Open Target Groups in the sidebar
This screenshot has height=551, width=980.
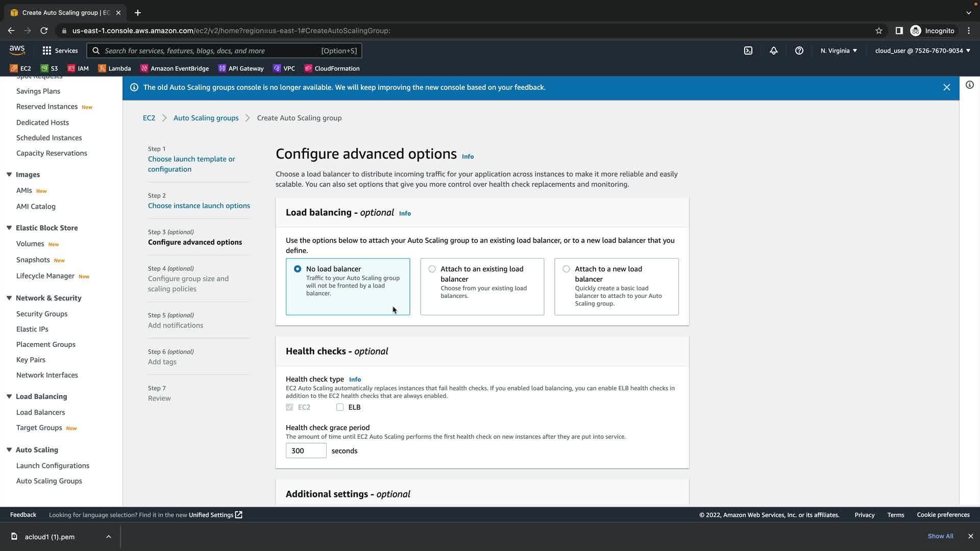pyautogui.click(x=39, y=428)
